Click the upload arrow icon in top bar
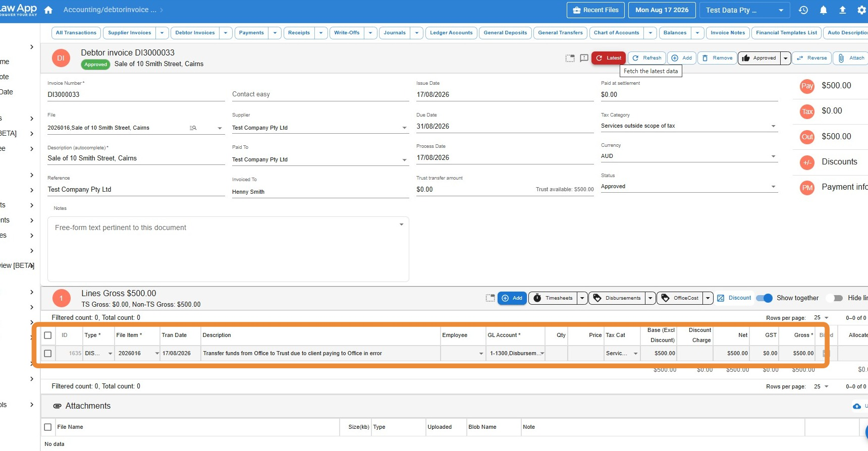 [842, 10]
